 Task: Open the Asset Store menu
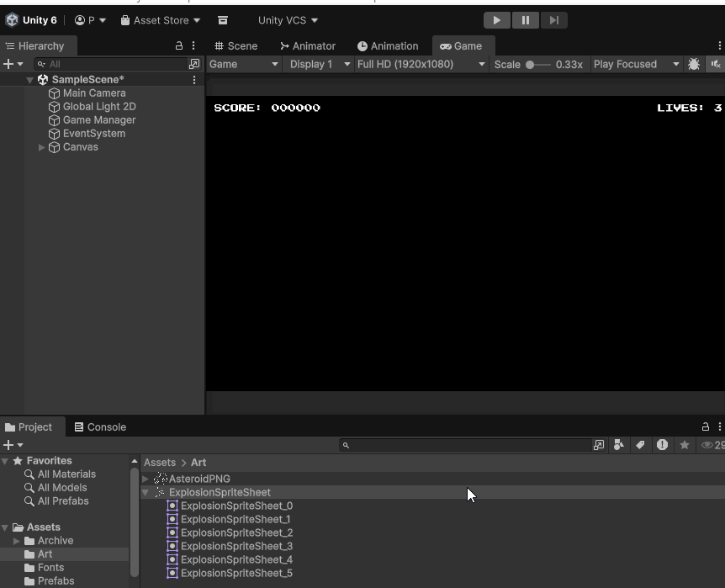click(160, 20)
